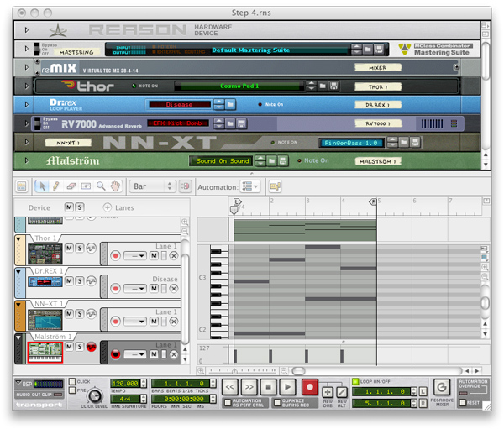Screen dimensions: 504x429
Task: Mute all tracks with M header
Action: [x=69, y=207]
